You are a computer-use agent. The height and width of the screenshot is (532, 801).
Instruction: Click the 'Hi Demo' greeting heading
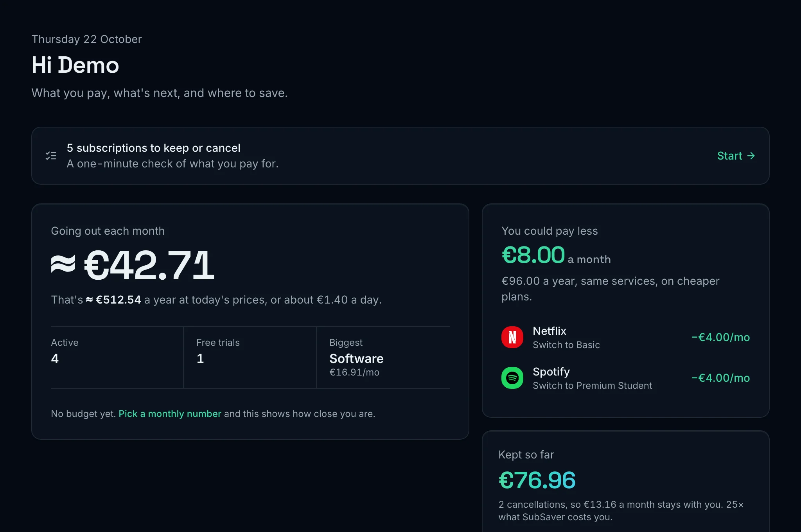(75, 65)
